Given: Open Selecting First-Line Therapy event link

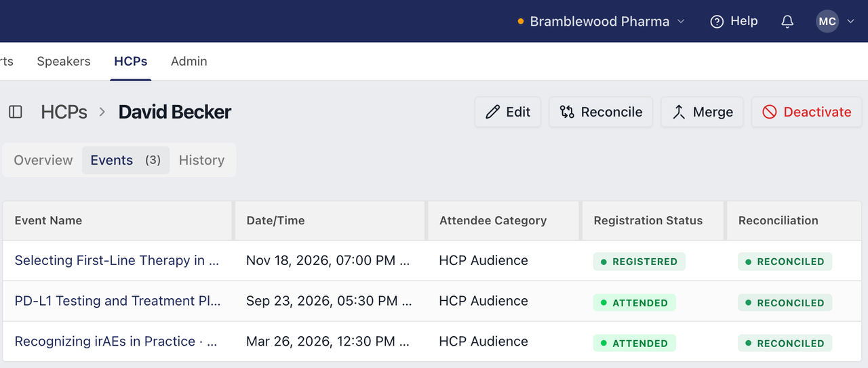Looking at the screenshot, I should tap(117, 260).
